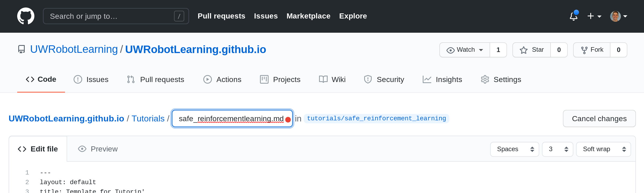The image size is (644, 193).
Task: View stargazers count 0
Action: pos(559,50)
